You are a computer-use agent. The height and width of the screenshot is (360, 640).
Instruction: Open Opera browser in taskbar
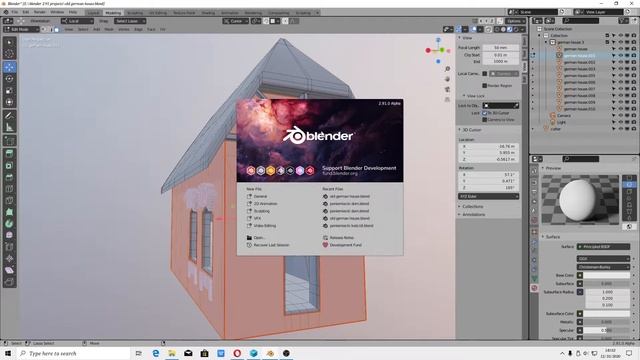(237, 353)
